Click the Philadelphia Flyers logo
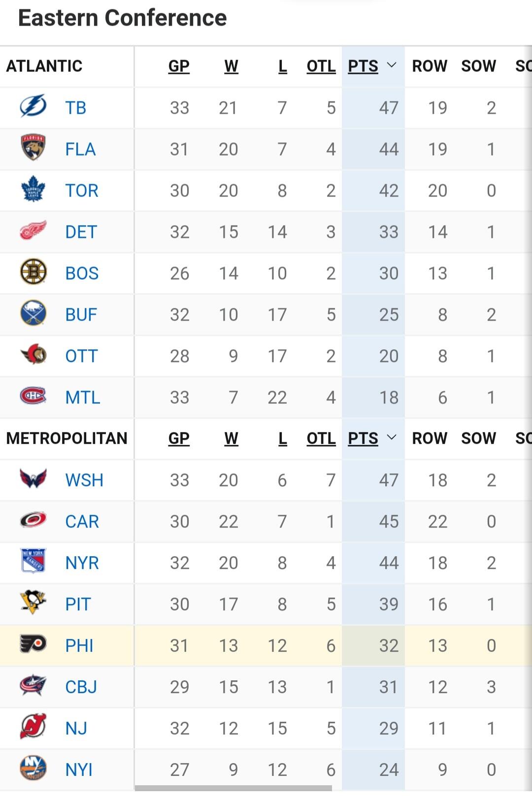Viewport: 532px width, 801px height. pos(33,644)
